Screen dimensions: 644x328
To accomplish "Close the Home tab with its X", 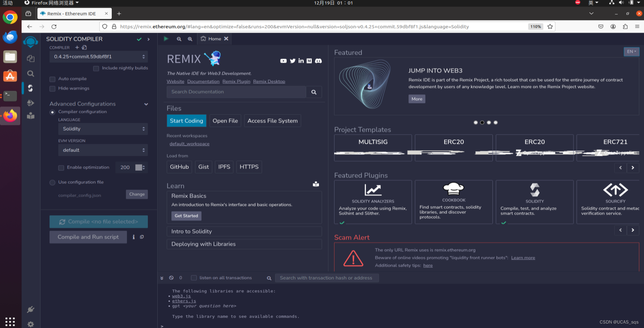I will [226, 39].
